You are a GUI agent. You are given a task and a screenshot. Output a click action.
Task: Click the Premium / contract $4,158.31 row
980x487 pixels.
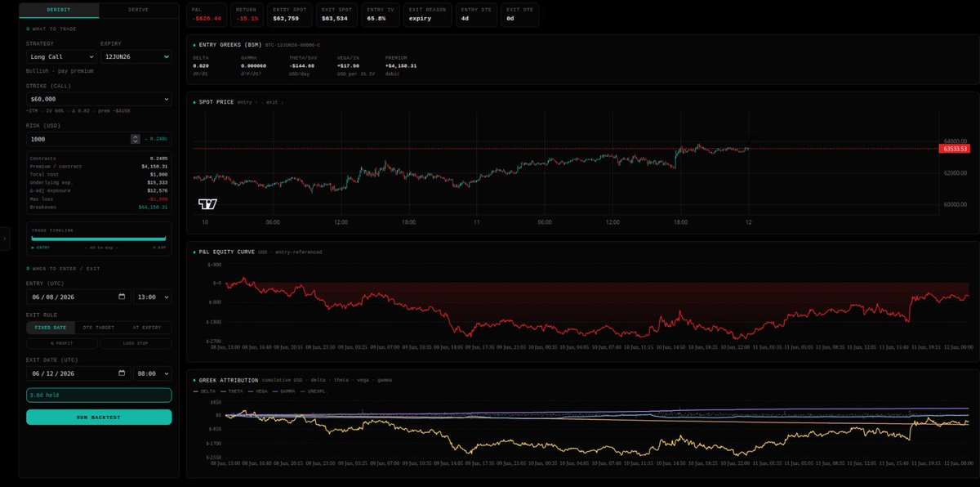tap(99, 166)
